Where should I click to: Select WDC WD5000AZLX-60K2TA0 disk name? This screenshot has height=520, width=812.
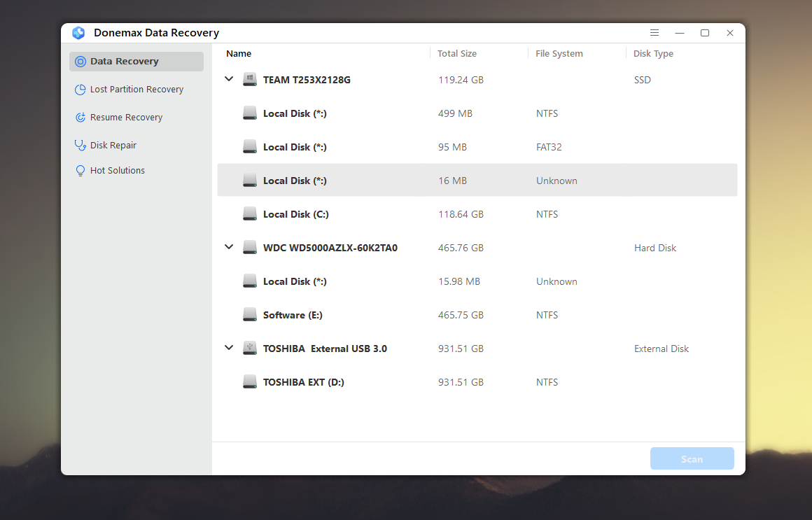[x=330, y=248]
